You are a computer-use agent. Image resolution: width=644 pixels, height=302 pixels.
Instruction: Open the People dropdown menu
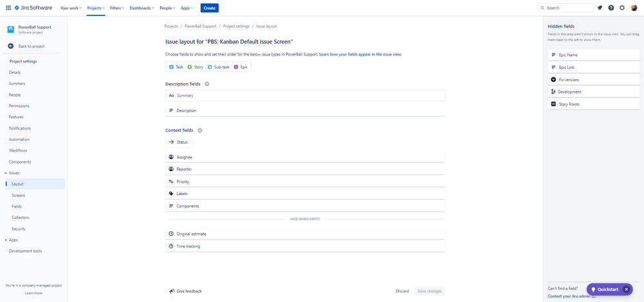(167, 8)
